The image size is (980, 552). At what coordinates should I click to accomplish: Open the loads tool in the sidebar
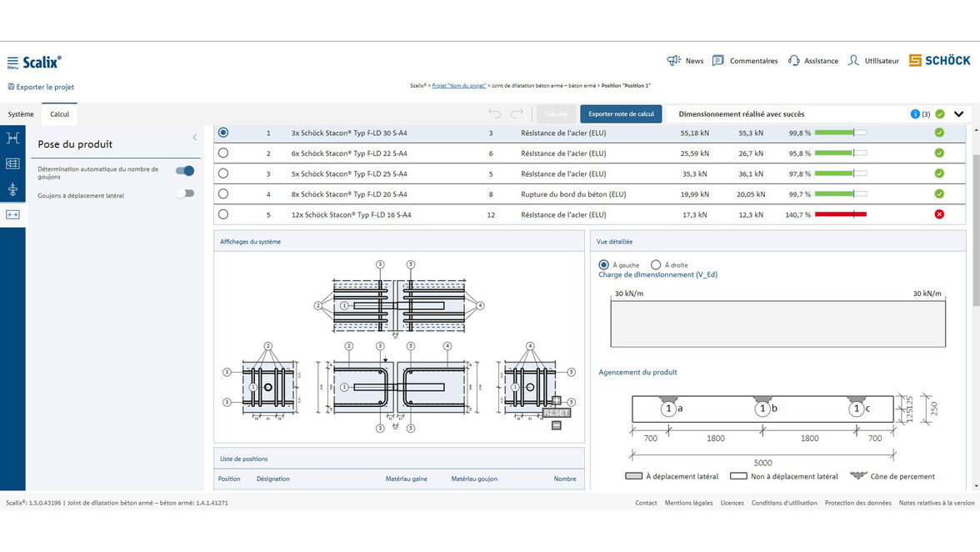(x=12, y=189)
